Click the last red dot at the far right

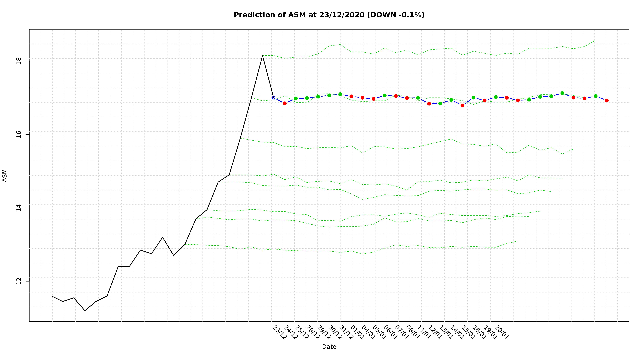tap(607, 100)
